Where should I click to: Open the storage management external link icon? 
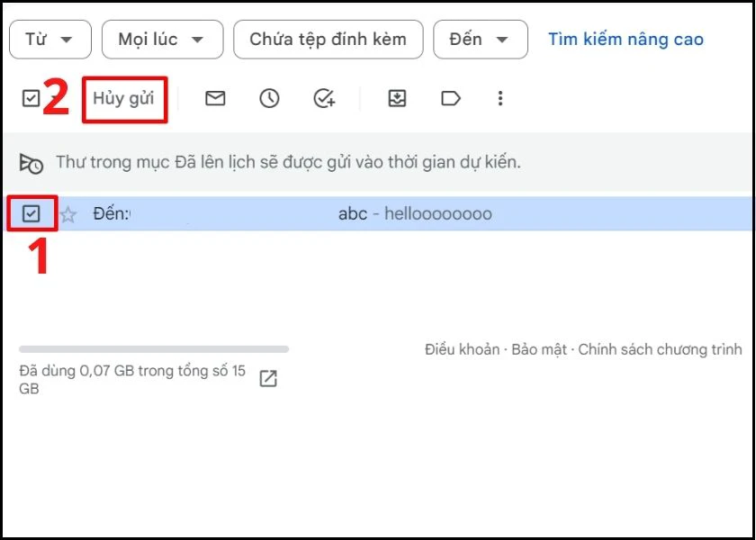(x=268, y=379)
